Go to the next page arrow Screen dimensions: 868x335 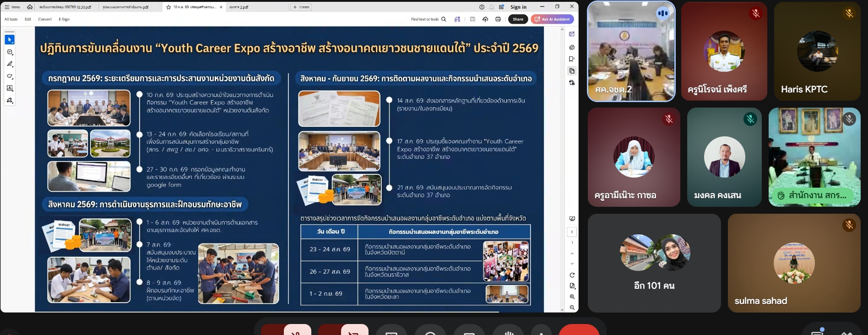[572, 264]
